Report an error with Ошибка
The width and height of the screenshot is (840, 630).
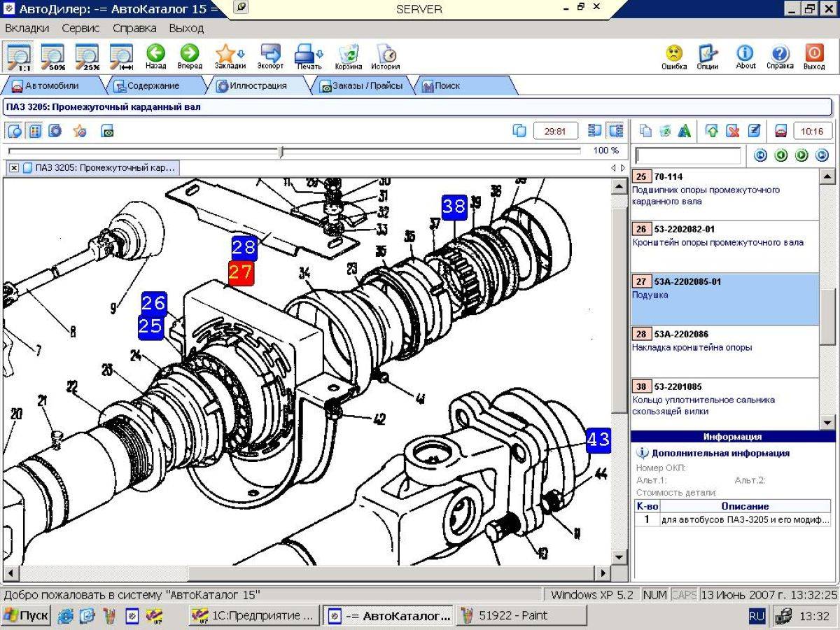pyautogui.click(x=674, y=57)
